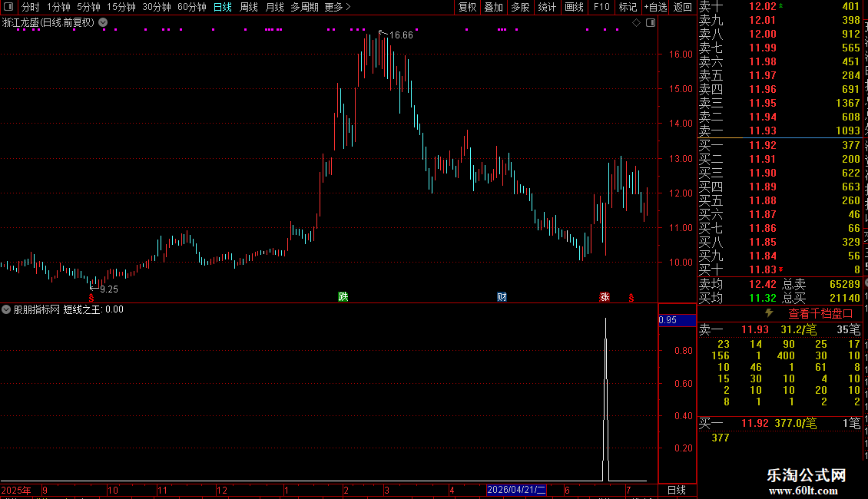Switch to 月线 monthly chart

(274, 7)
